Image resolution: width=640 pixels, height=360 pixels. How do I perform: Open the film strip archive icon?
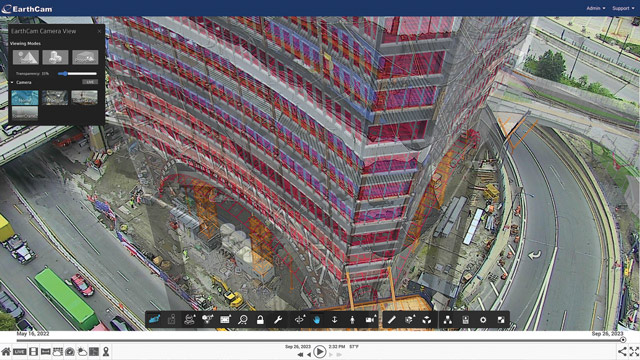(33, 351)
